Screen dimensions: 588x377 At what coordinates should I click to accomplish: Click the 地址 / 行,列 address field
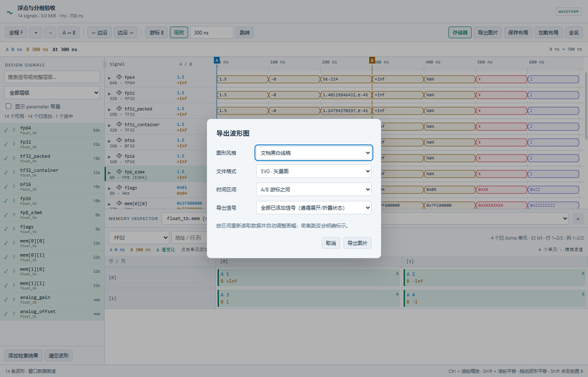click(189, 237)
